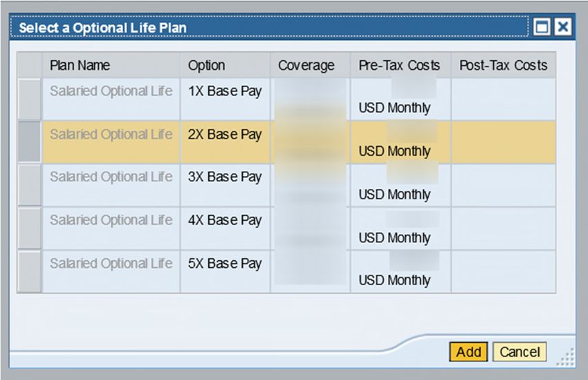Pick the 5X Base Pay option cell
The width and height of the screenshot is (588, 380).
pos(225,271)
